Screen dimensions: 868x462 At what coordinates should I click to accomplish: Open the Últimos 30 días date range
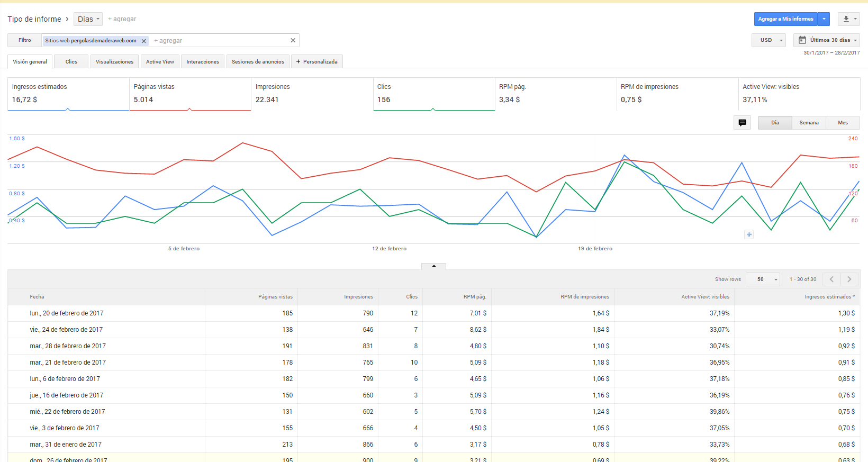(827, 40)
